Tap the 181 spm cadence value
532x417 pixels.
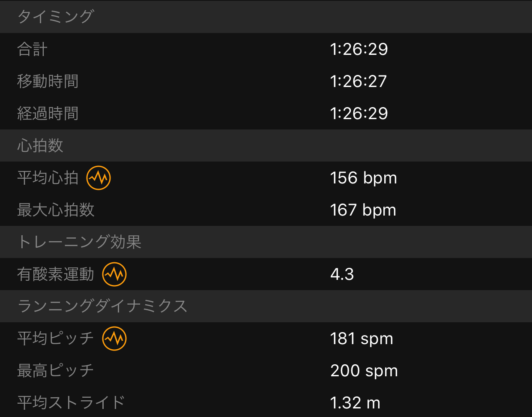[362, 339]
